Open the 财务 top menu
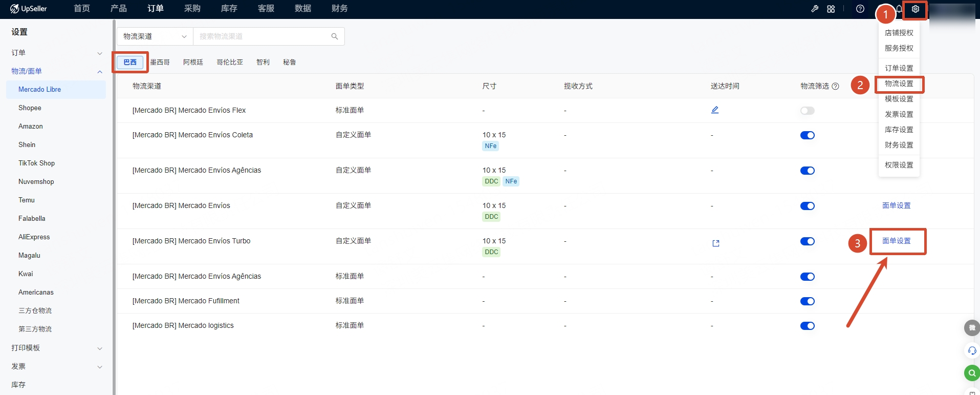The width and height of the screenshot is (980, 395). pos(340,9)
